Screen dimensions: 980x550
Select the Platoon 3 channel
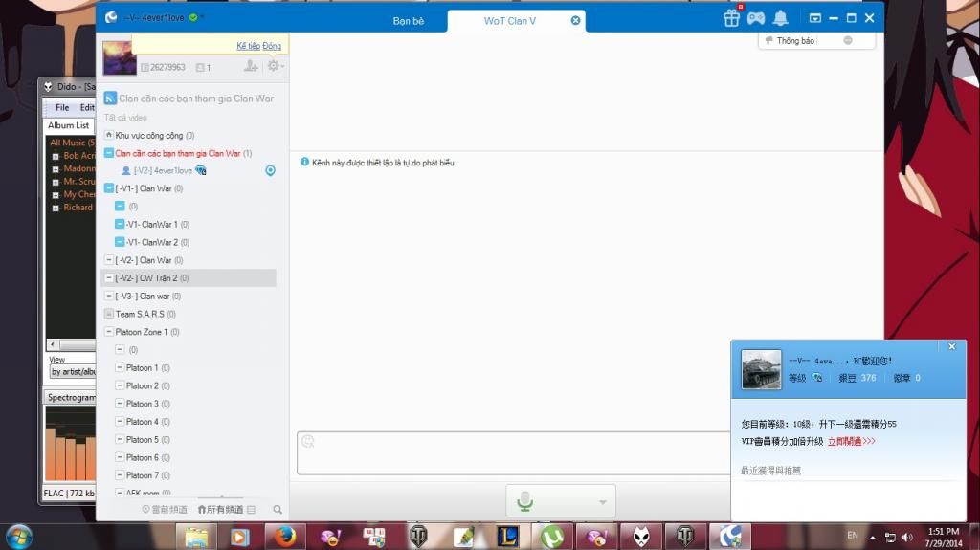click(x=147, y=404)
